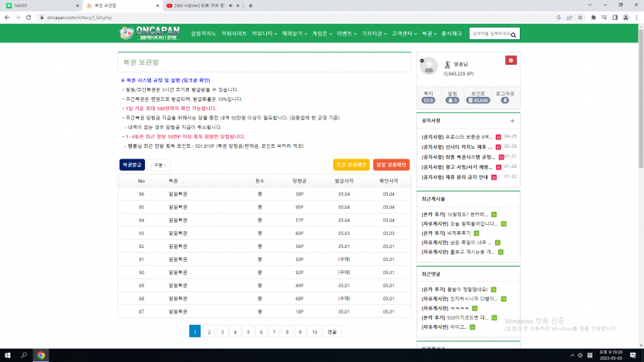Open the 구분 filter dropdown
Viewport: 644px width, 362px height.
click(159, 165)
